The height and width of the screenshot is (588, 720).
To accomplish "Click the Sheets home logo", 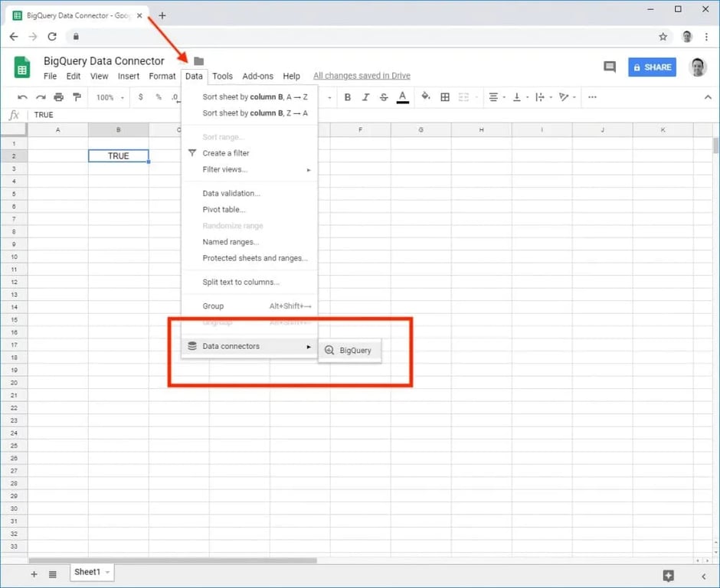I will 21,67.
